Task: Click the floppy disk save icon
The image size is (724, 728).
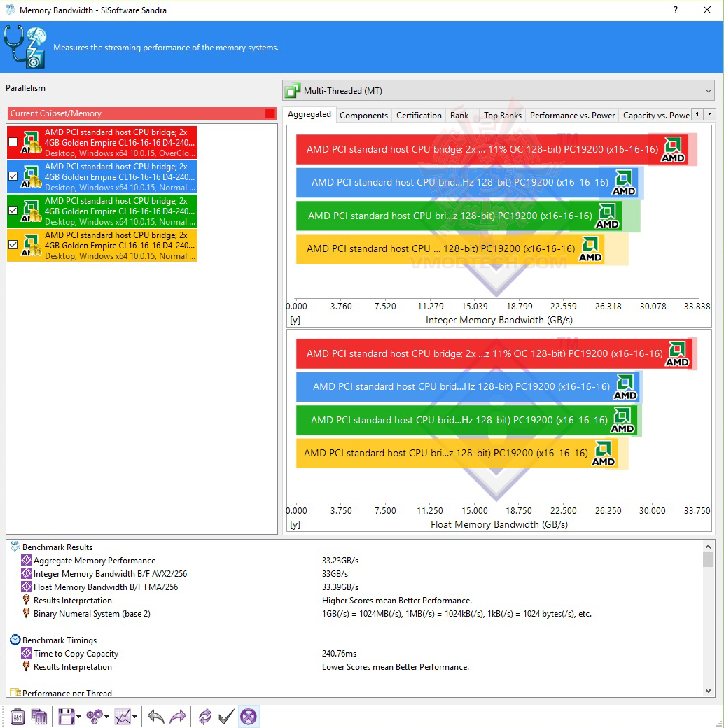Action: (x=66, y=717)
